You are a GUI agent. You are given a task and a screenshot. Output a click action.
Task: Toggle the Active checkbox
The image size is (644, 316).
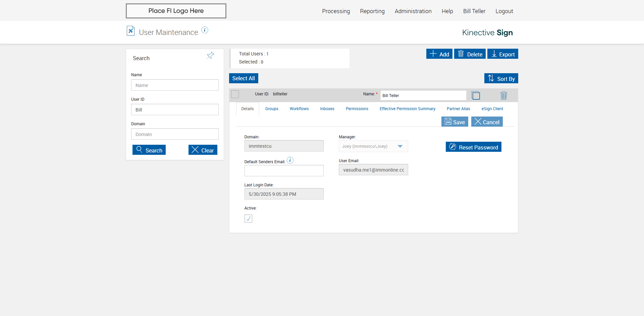[x=248, y=219]
